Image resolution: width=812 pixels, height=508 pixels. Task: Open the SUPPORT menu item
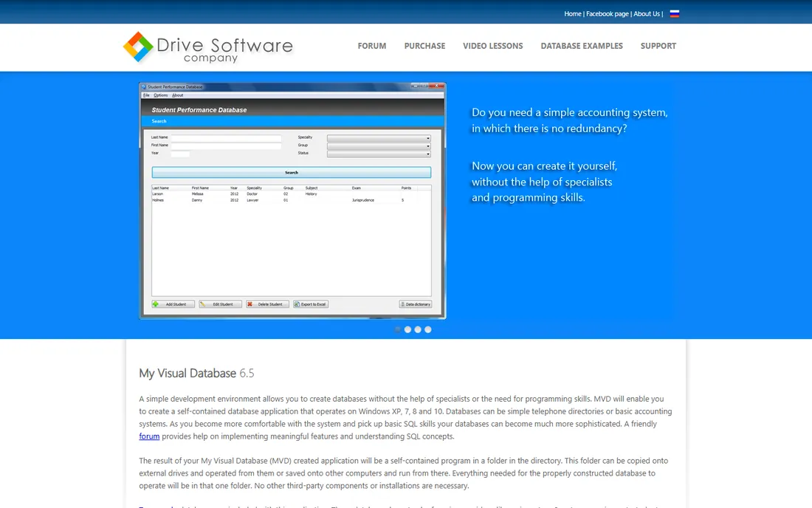click(x=658, y=46)
